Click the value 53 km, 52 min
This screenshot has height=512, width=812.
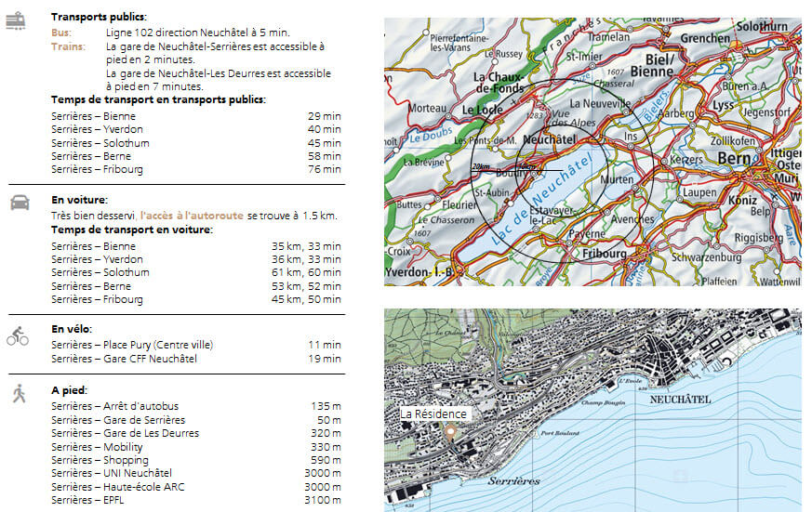click(306, 286)
